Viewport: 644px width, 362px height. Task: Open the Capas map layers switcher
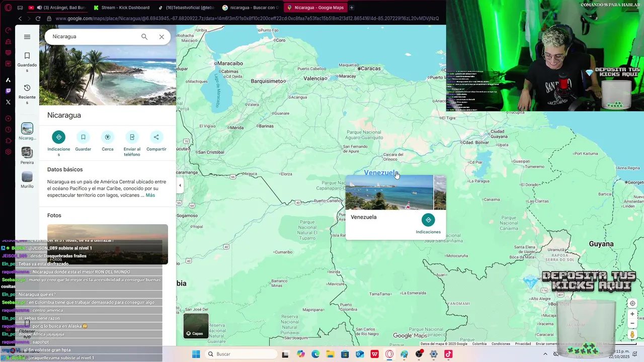tap(196, 325)
